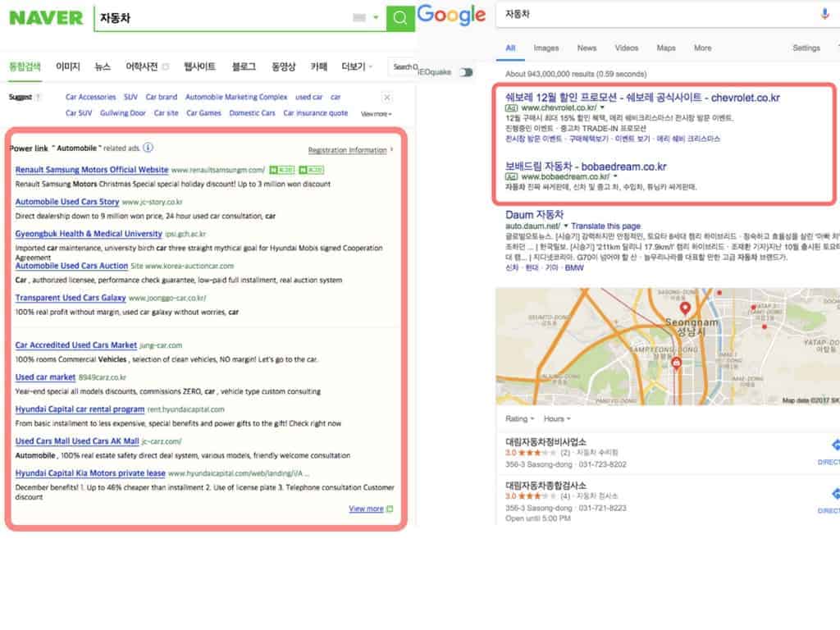Open the Google More menu
Screen dimensions: 840x630
coord(702,48)
